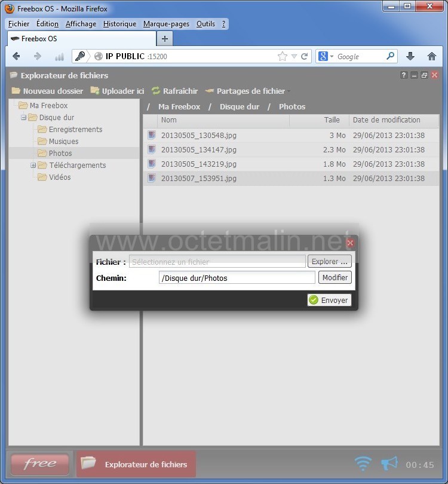The width and height of the screenshot is (448, 484).
Task: Select file 20130505_130548.jpg
Action: [291, 136]
